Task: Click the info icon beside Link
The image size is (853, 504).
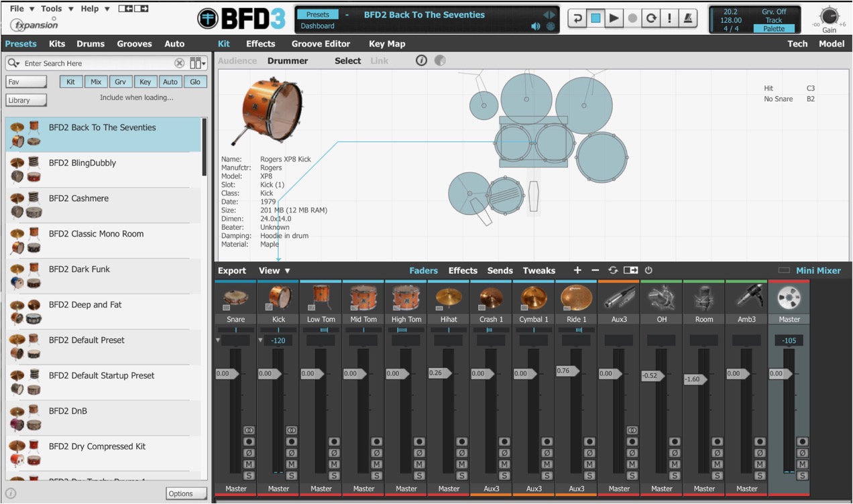Action: 421,60
